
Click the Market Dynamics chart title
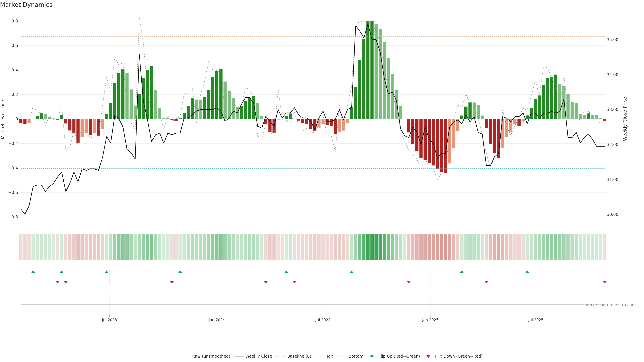tap(26, 5)
